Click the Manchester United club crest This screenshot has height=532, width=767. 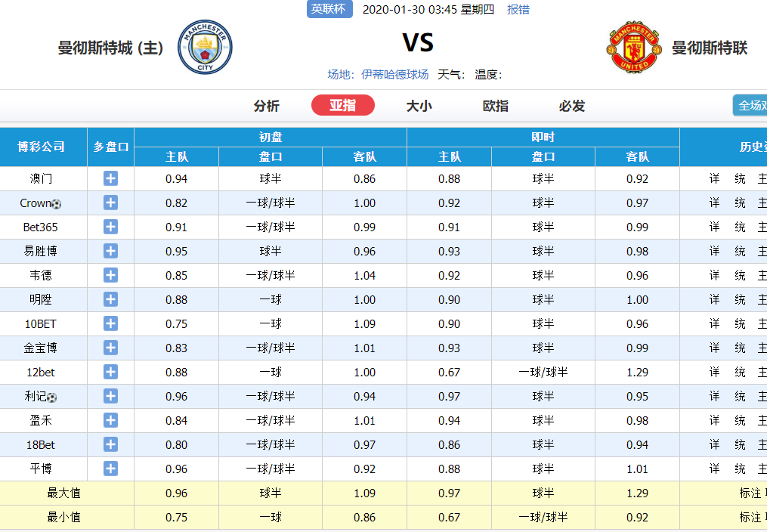634,47
